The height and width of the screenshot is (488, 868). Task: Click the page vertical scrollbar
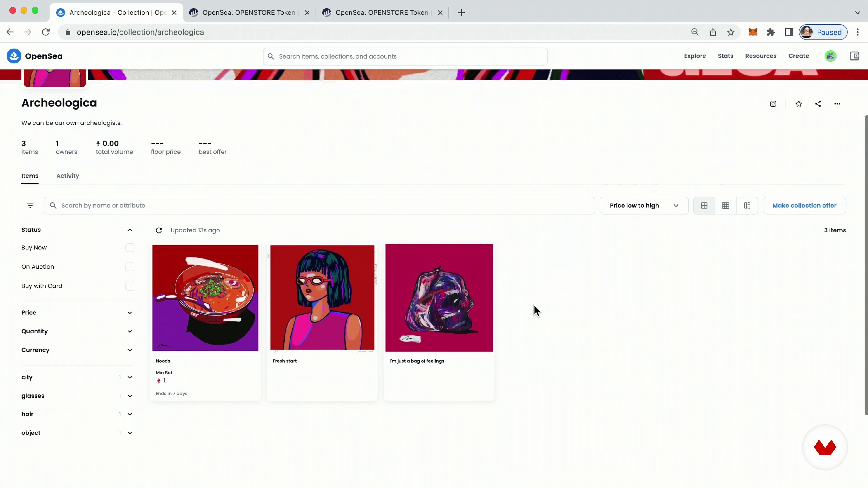[x=866, y=265]
